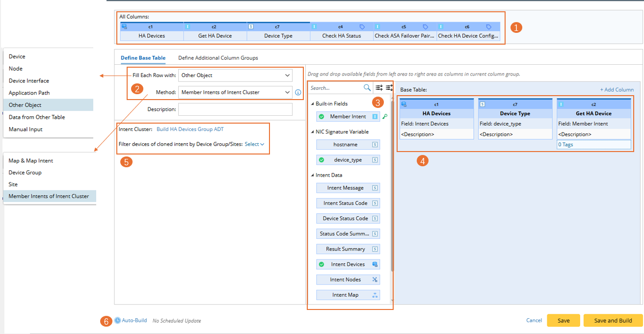Click the Save and Build button
The image size is (644, 334).
click(x=613, y=320)
